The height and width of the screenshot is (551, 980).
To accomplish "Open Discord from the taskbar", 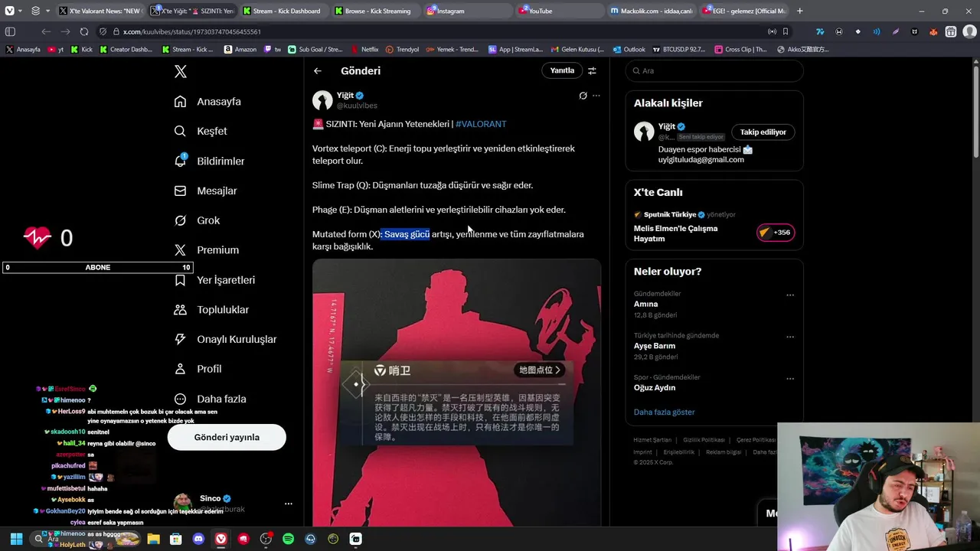I will click(x=199, y=539).
